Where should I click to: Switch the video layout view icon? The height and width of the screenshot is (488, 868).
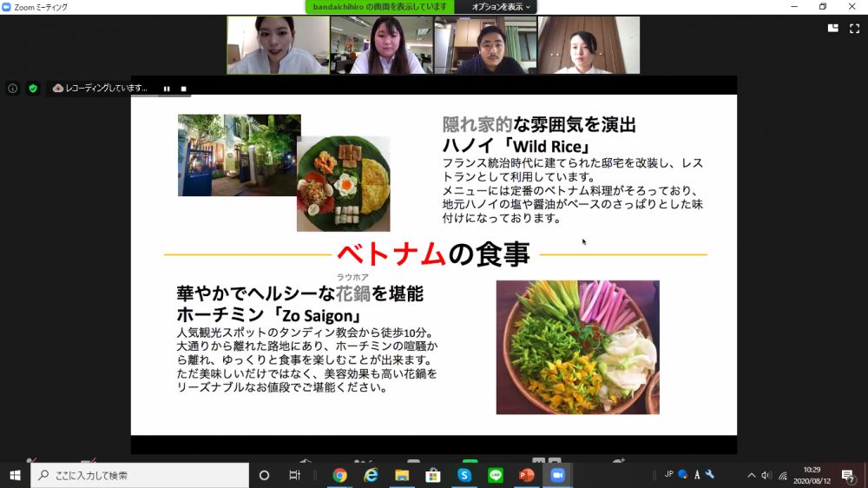(x=832, y=29)
